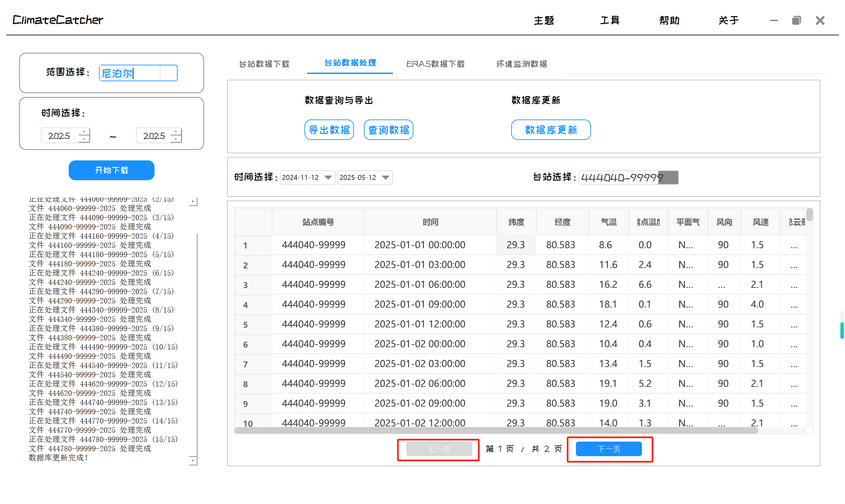The width and height of the screenshot is (845, 504).
Task: Switch to 台站数据下载 tab
Action: (264, 64)
